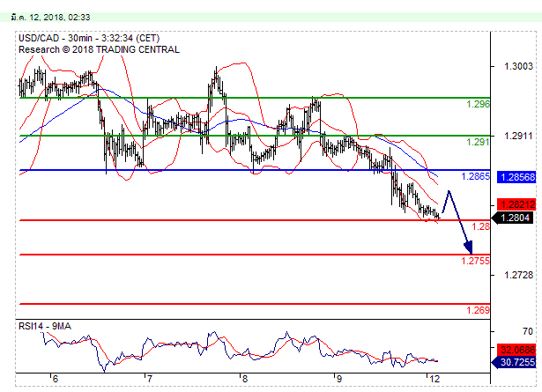Click the 'RSI14 - 9MA' indicator label

click(x=45, y=327)
